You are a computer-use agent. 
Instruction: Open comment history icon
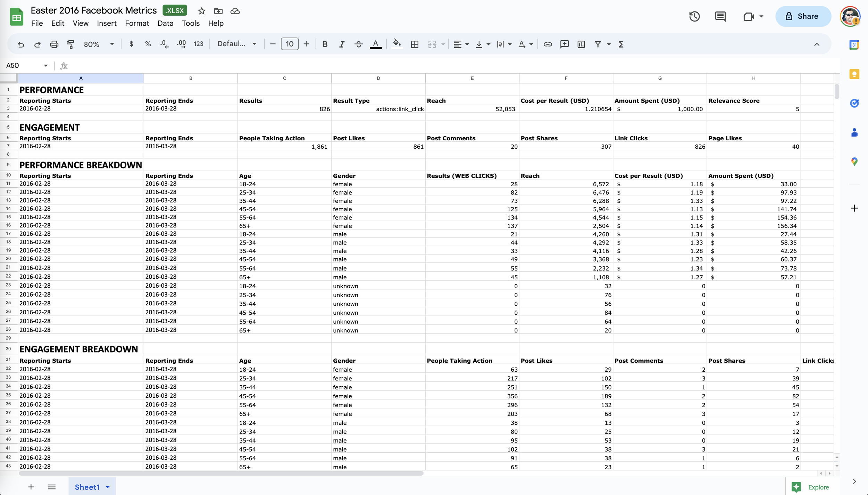click(x=720, y=16)
